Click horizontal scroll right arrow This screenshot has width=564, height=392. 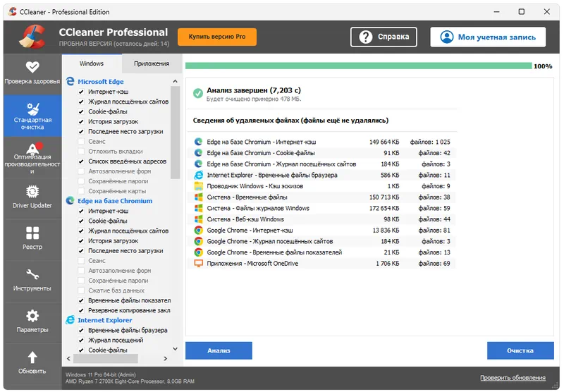click(x=166, y=359)
